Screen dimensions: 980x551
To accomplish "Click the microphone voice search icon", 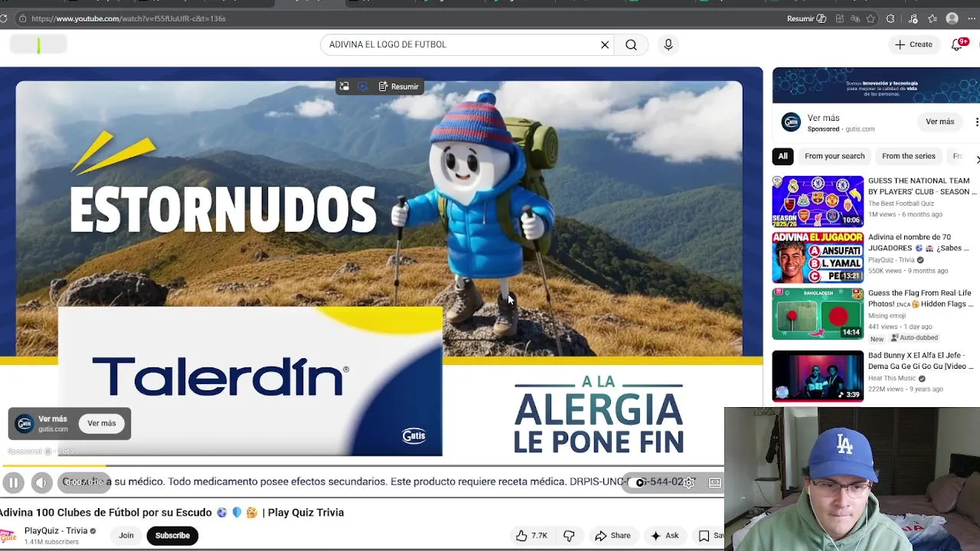I will click(668, 44).
